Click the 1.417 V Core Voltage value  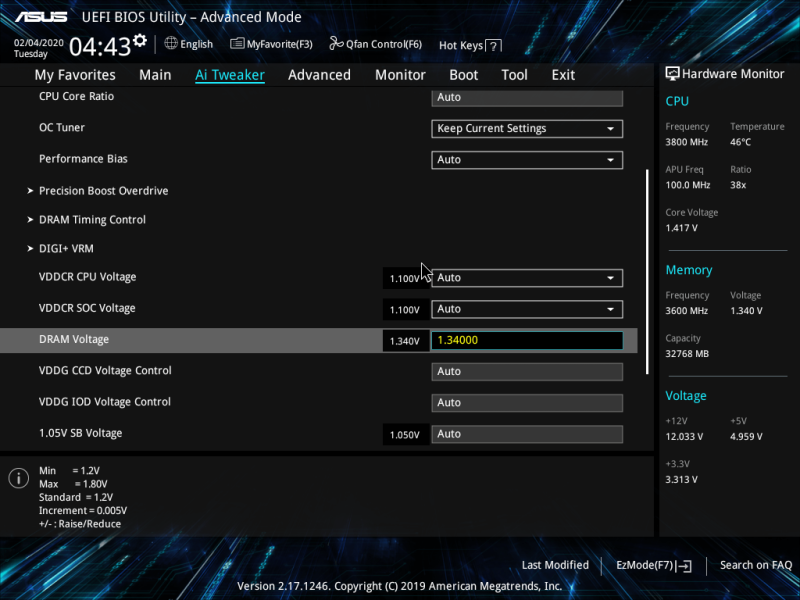click(682, 228)
